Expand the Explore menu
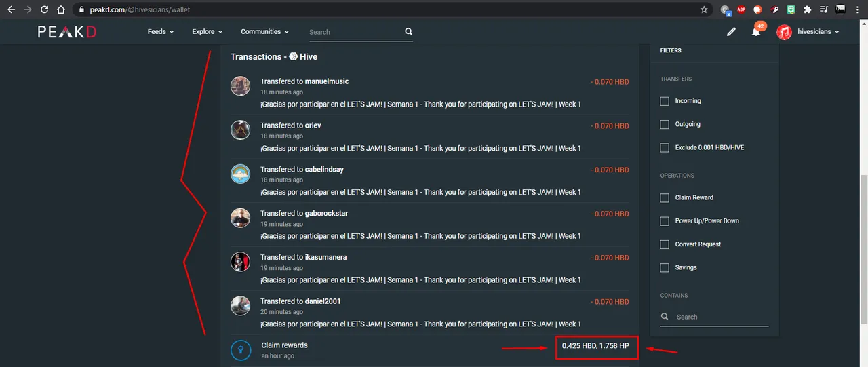Viewport: 868px width, 367px height. pos(208,31)
